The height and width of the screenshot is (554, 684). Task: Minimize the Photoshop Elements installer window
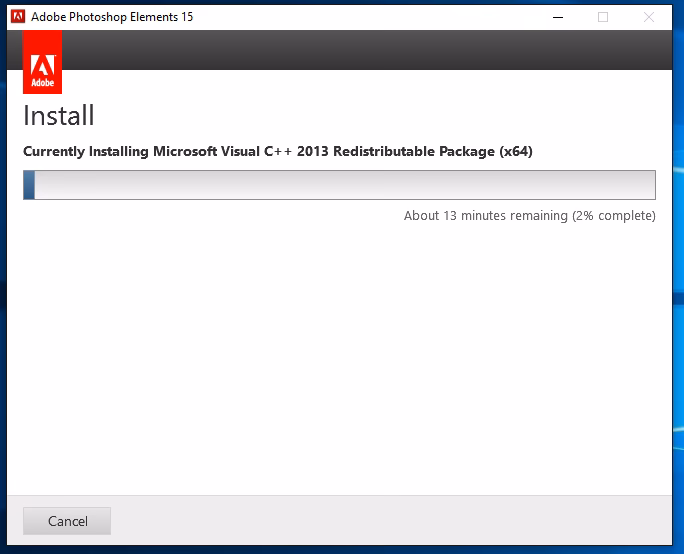(556, 17)
